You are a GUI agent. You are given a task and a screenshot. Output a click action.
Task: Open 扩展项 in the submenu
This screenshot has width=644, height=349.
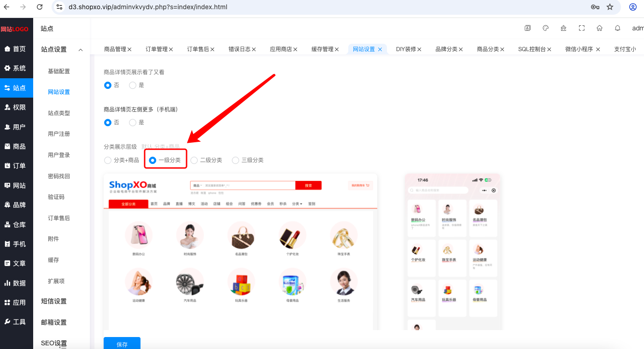(x=56, y=281)
